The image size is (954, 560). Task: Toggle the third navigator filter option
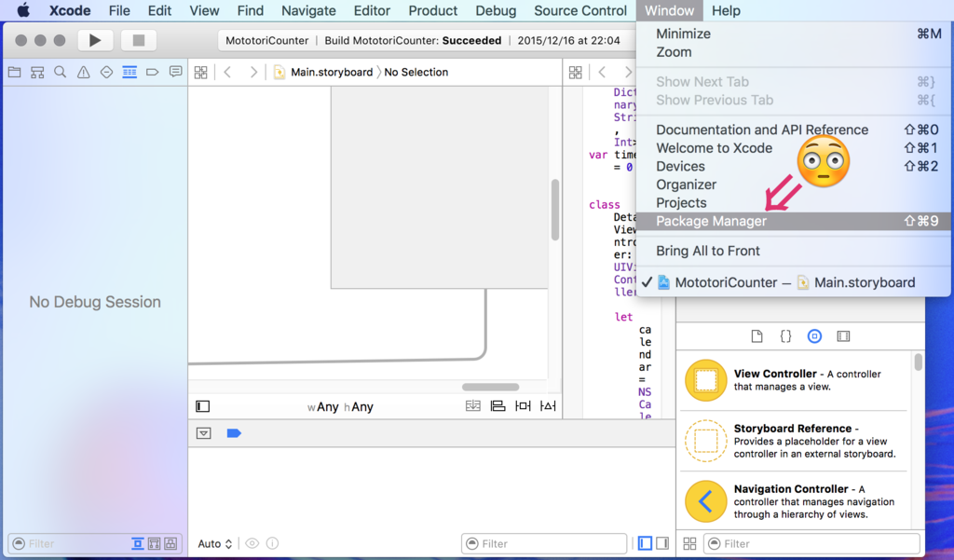coord(170,543)
